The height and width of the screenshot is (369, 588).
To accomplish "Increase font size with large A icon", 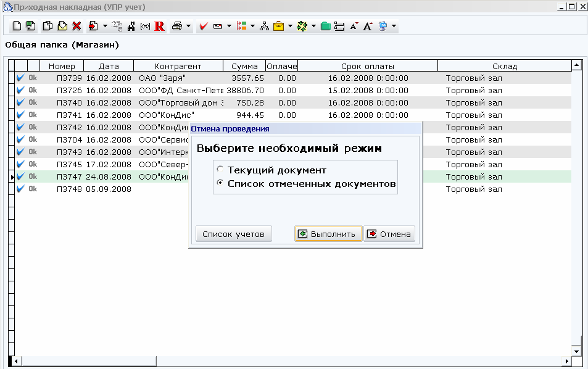I will tap(368, 26).
